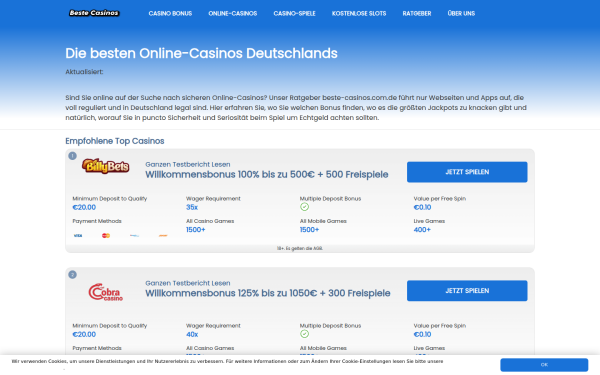Screen dimensions: 600x375
Task: Click the BillyBets Willkommensbonus 500€ headline
Action: click(267, 174)
